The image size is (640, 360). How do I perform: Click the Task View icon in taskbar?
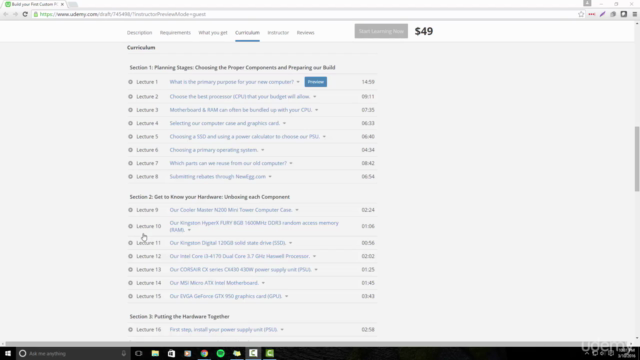click(x=139, y=353)
